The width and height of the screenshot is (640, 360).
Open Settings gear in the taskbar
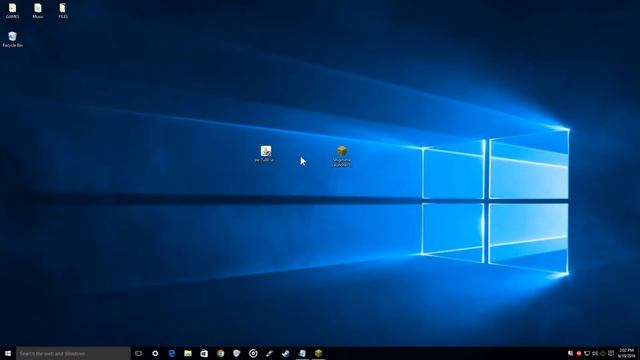(x=155, y=353)
